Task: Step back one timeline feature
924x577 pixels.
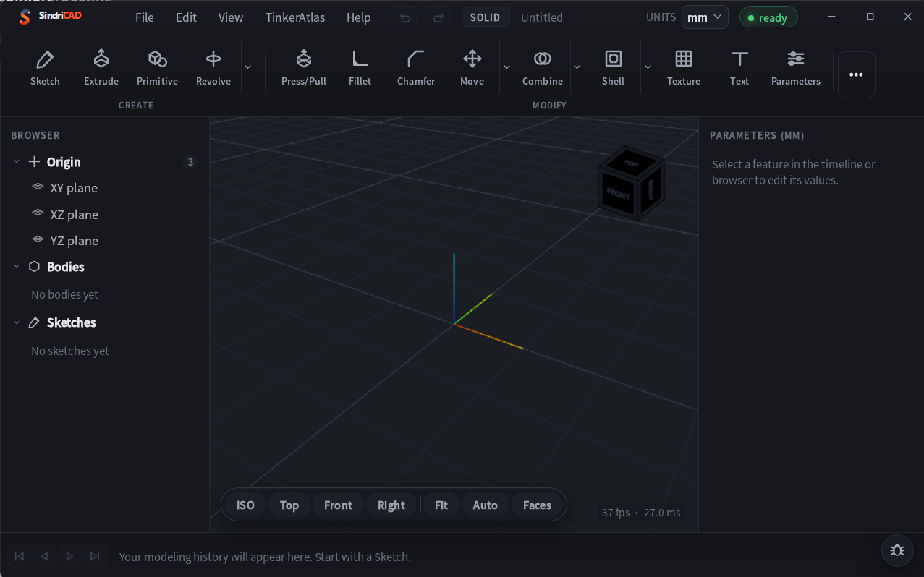Action: click(x=45, y=556)
